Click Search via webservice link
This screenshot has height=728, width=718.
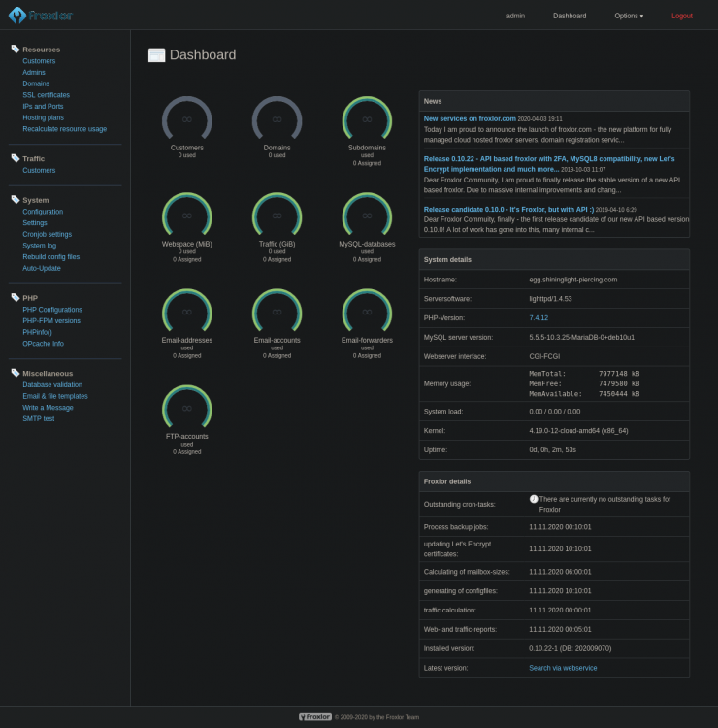[563, 668]
